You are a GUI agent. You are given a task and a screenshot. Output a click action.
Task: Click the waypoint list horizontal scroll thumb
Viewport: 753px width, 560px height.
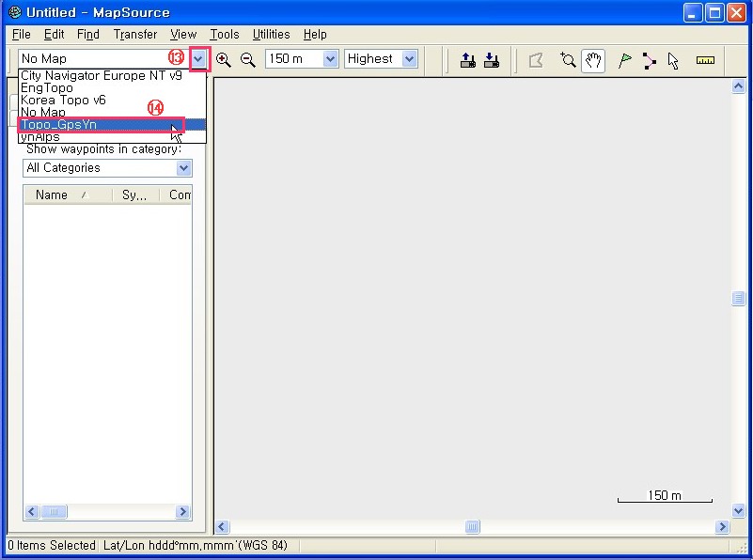tap(54, 511)
